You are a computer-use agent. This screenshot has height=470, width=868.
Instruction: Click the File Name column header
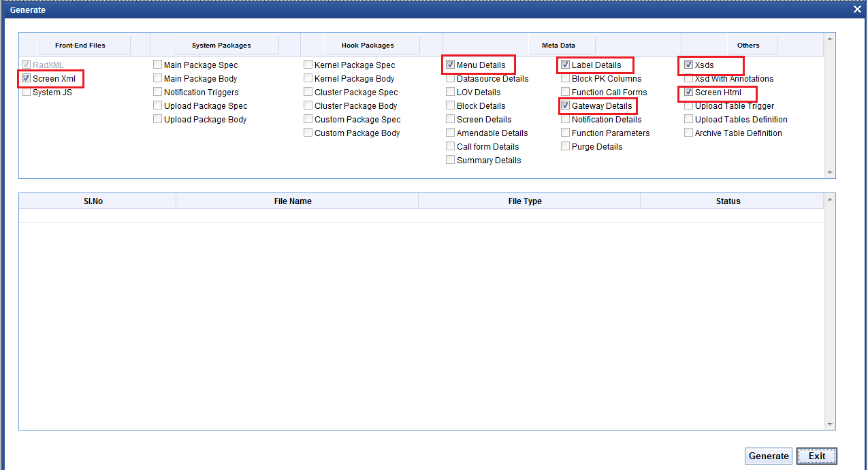tap(297, 201)
